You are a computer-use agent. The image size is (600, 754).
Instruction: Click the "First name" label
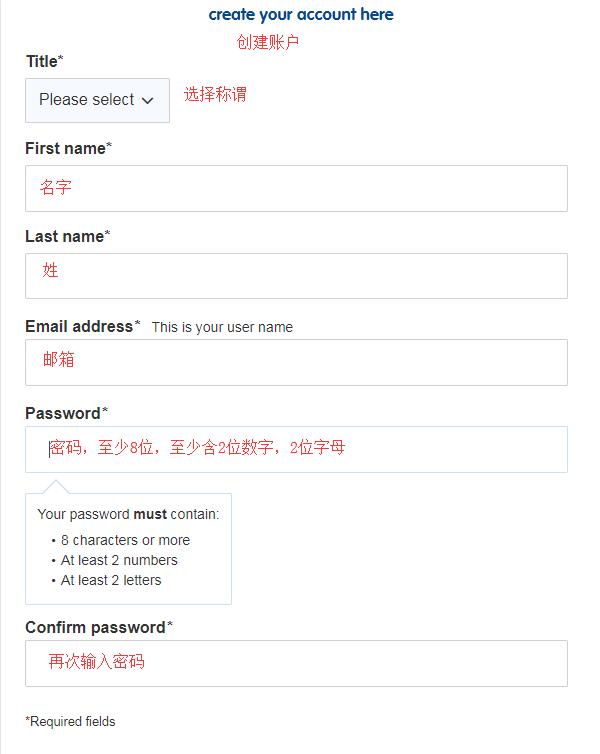click(x=66, y=149)
